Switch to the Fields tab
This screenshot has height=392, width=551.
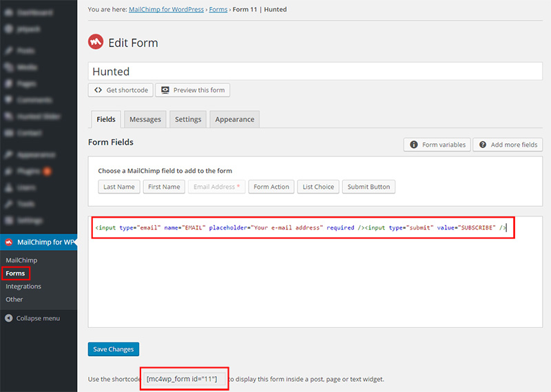[106, 119]
